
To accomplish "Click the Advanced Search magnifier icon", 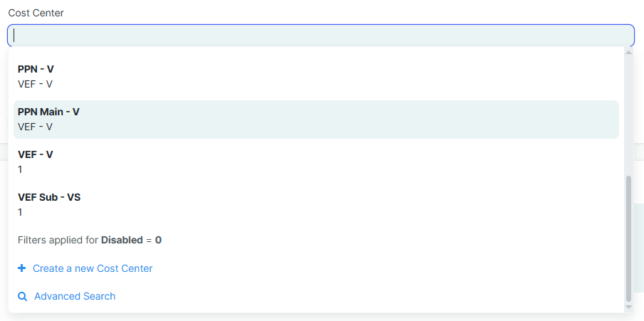I will (x=23, y=296).
